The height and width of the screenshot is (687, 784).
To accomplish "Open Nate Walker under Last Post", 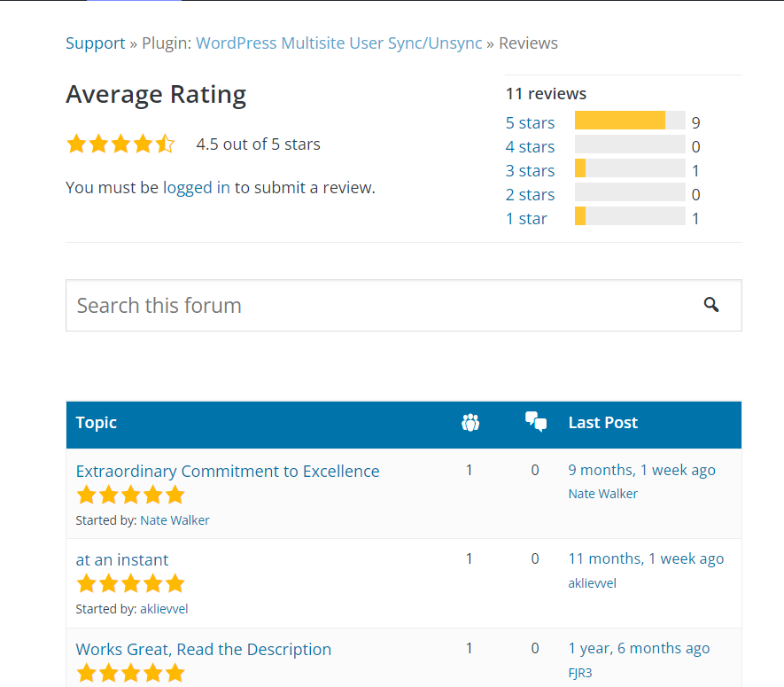I will (x=603, y=494).
